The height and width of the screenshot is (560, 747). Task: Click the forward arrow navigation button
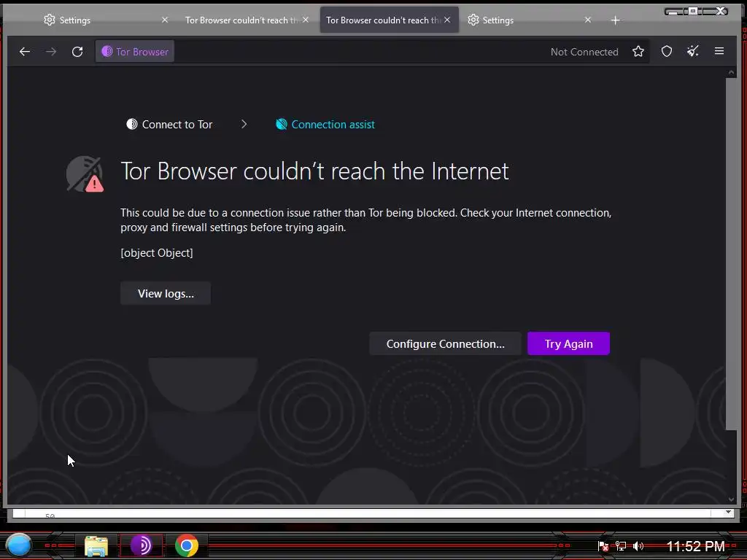(51, 52)
